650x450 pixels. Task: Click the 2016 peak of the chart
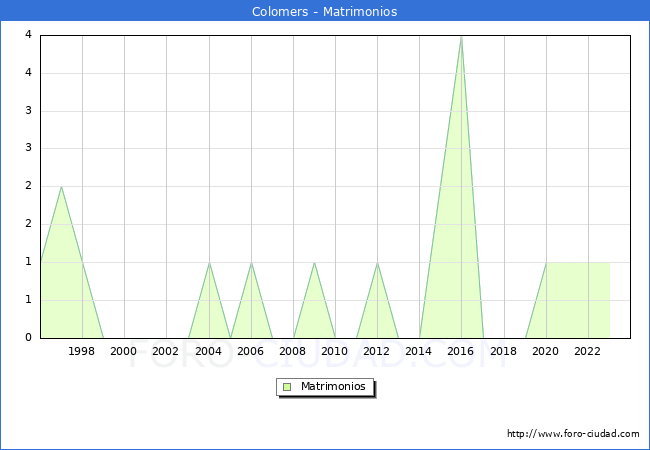coord(461,38)
